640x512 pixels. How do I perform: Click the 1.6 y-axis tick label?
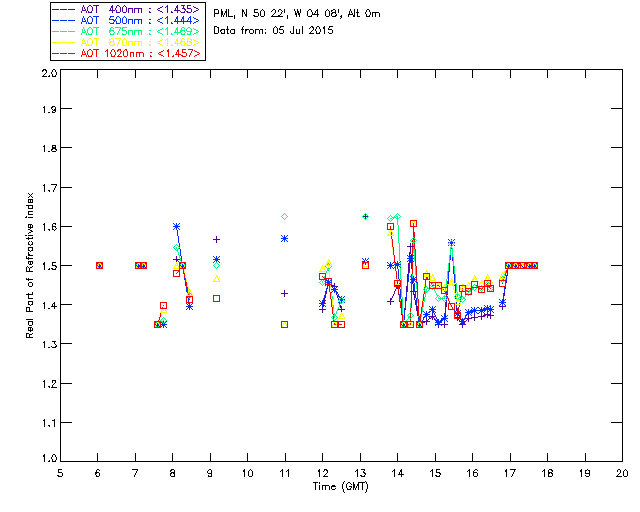point(49,227)
